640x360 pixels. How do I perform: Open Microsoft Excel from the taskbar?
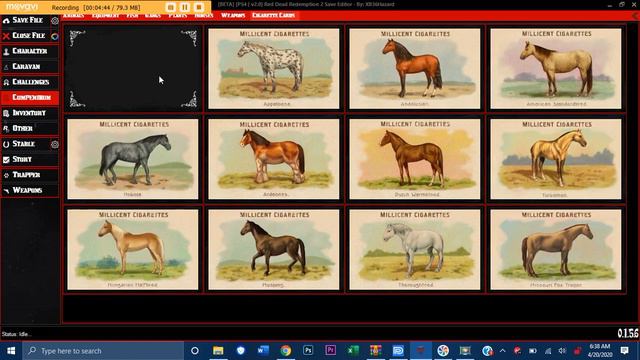[353, 351]
